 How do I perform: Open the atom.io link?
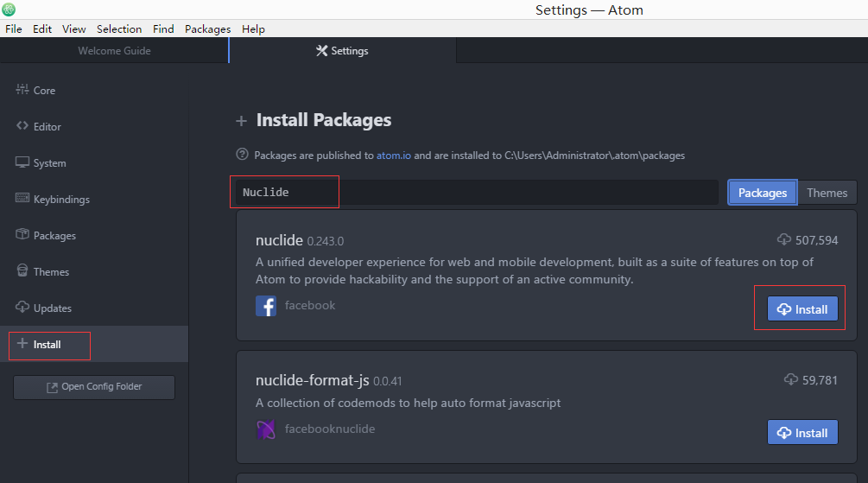click(x=394, y=156)
